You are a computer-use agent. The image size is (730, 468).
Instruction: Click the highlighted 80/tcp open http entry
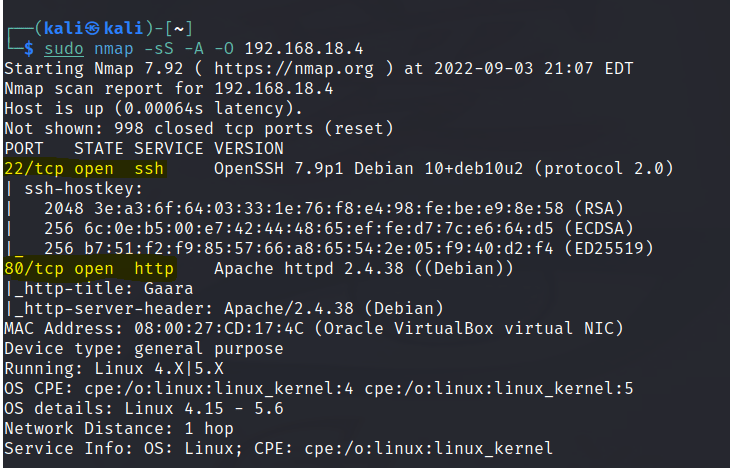tap(89, 268)
